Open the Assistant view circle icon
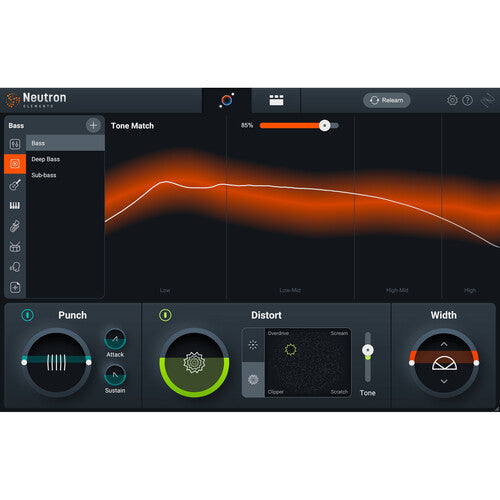 227,100
